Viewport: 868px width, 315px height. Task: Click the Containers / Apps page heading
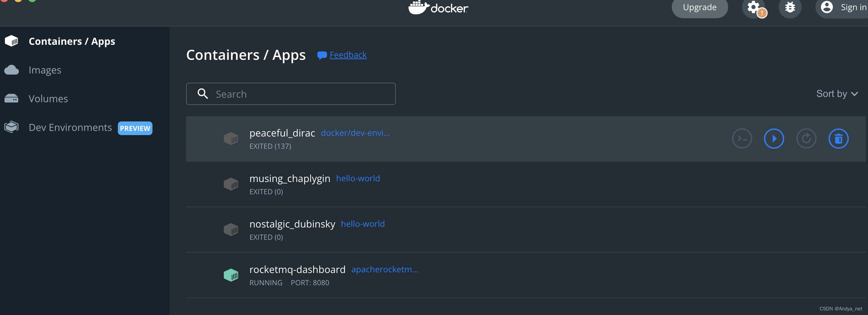[246, 55]
